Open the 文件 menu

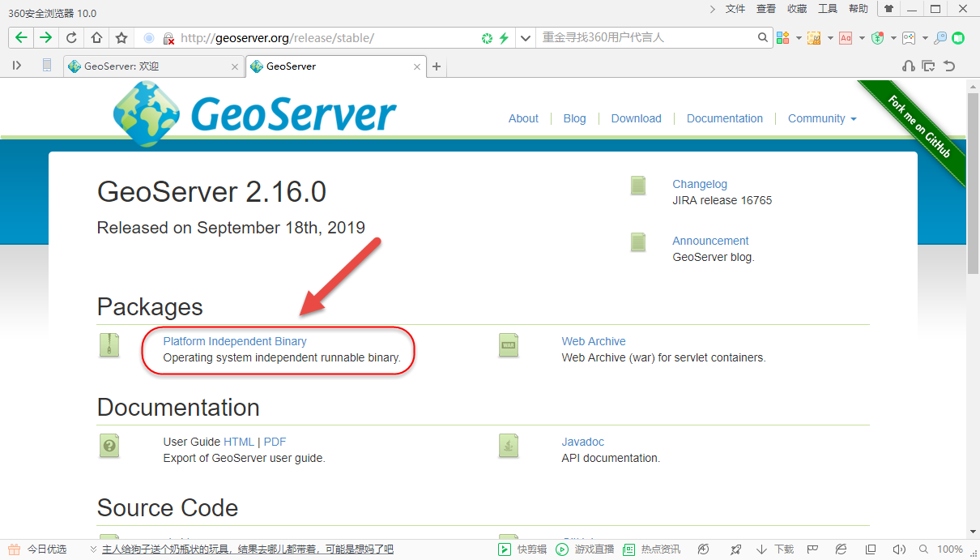[x=735, y=9]
